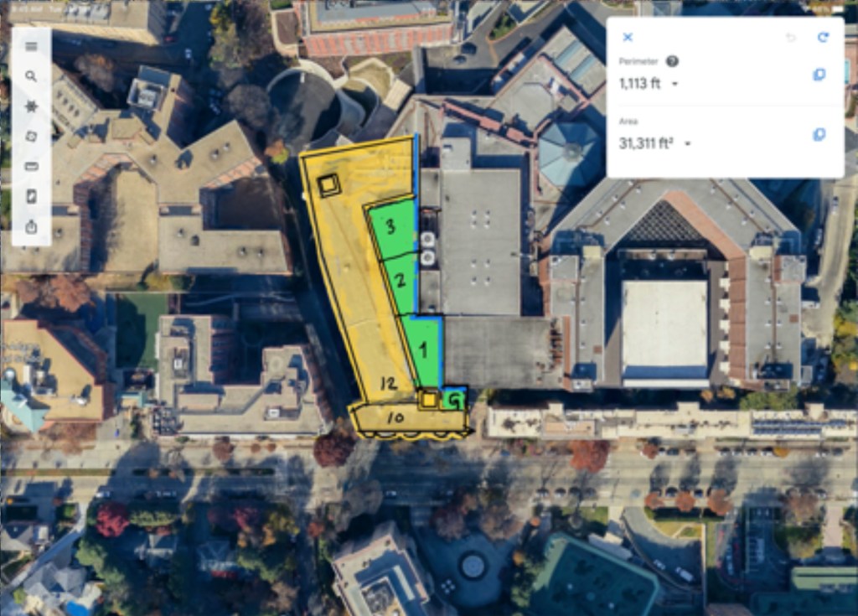Copy the perimeter value to clipboard
The width and height of the screenshot is (858, 616).
(x=819, y=75)
